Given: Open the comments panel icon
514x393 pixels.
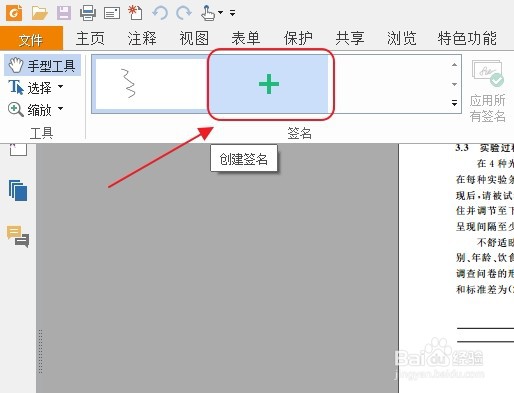Looking at the screenshot, I should point(18,236).
